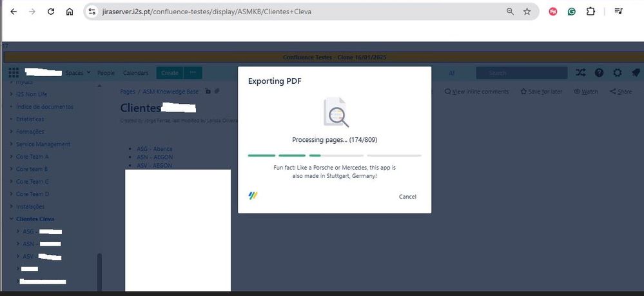The width and height of the screenshot is (644, 296).
Task: Open the browser home page
Action: [70, 12]
